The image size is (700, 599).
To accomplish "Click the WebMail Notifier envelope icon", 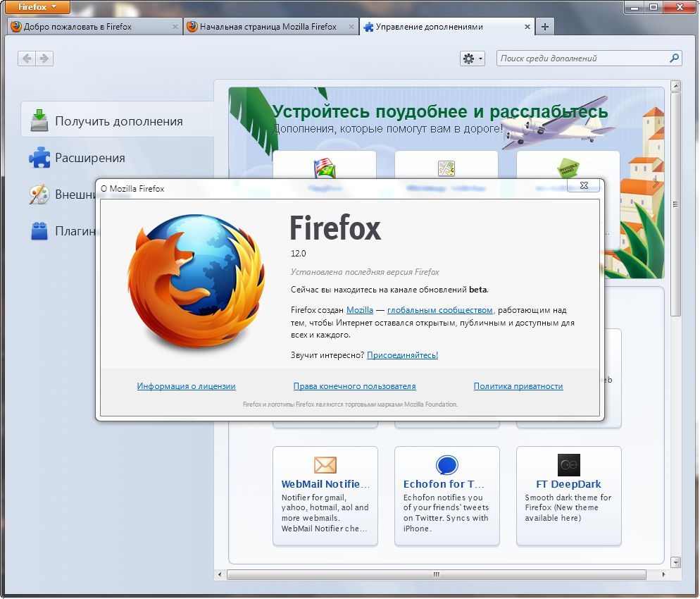I will click(325, 465).
